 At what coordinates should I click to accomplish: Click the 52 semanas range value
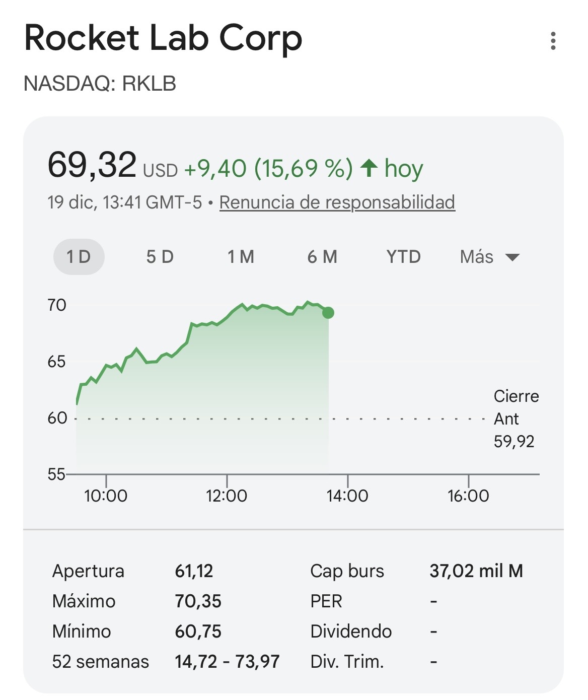point(227,662)
